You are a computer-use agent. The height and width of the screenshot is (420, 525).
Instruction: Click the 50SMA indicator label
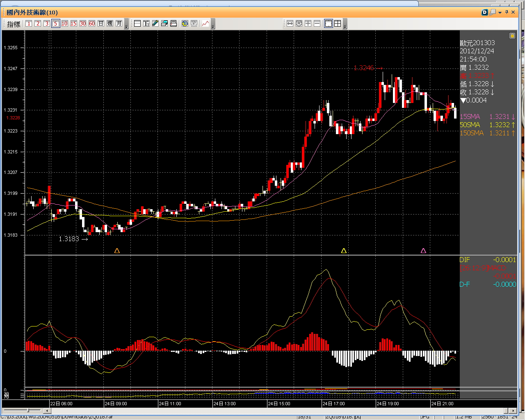pos(470,125)
